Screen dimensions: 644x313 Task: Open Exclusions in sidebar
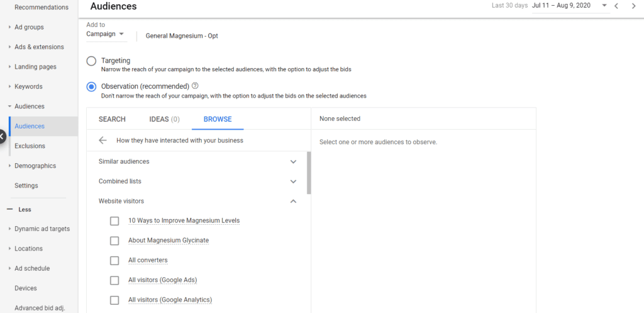pos(30,146)
